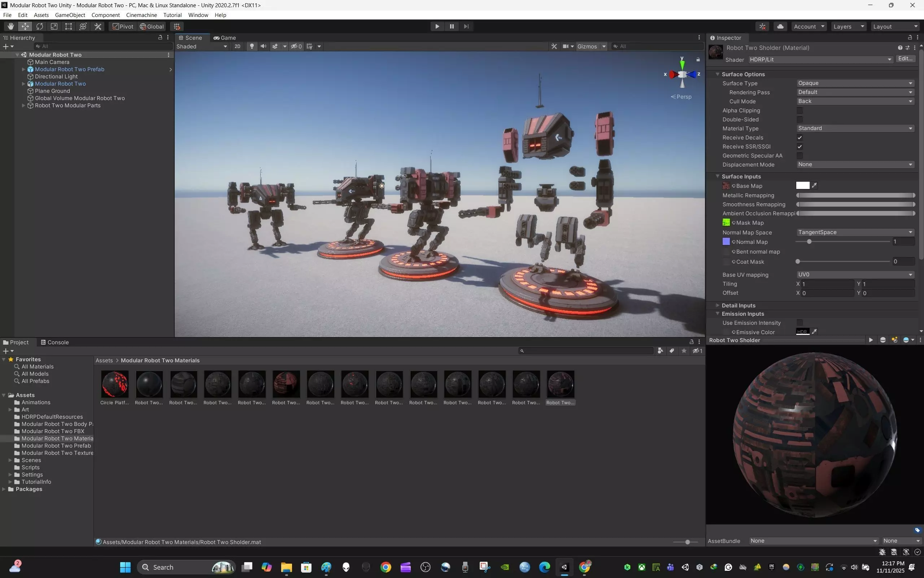Click the shader Edit... button
924x578 pixels.
[905, 59]
